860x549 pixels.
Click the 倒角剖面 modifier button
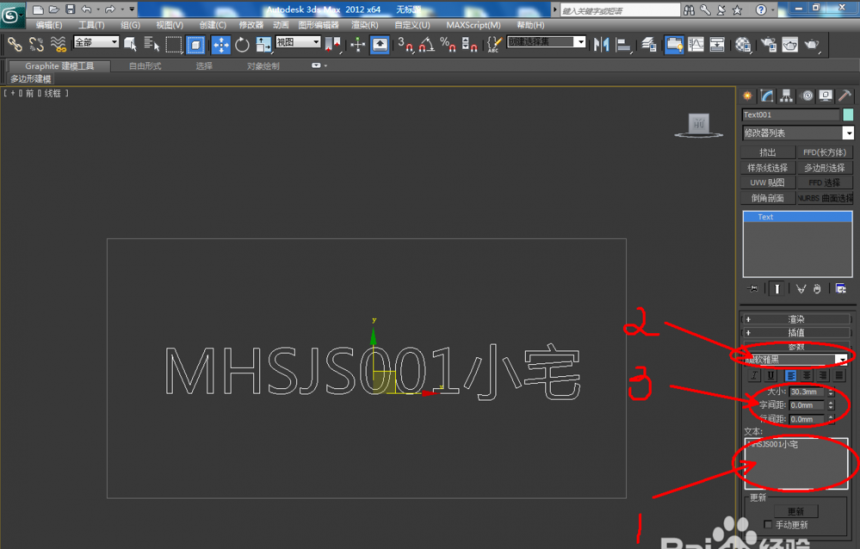point(768,198)
